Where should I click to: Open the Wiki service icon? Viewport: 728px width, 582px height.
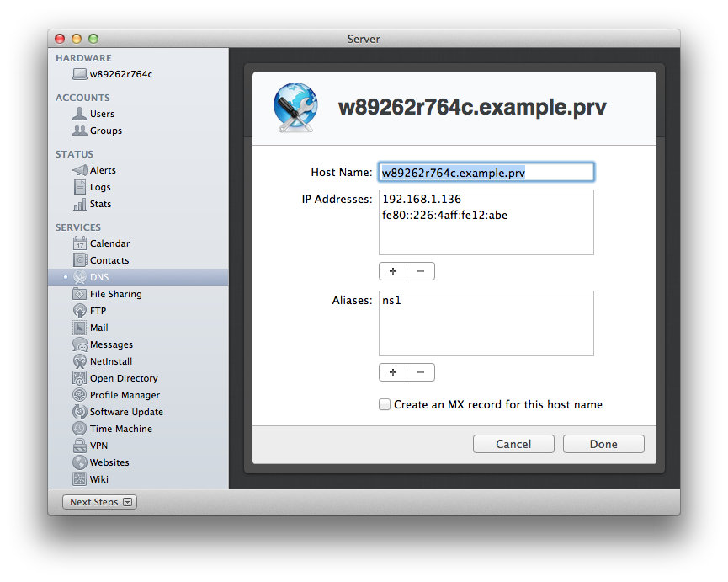pyautogui.click(x=80, y=479)
